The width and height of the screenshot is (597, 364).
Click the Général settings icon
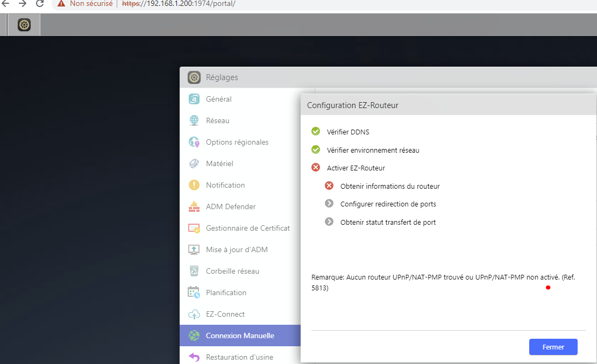194,99
